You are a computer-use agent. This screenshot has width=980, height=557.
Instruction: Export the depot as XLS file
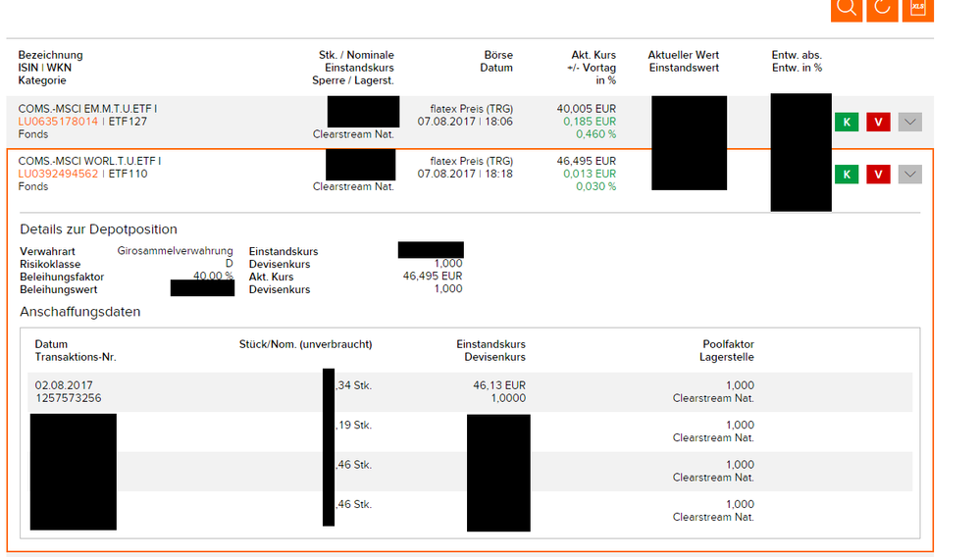click(917, 8)
